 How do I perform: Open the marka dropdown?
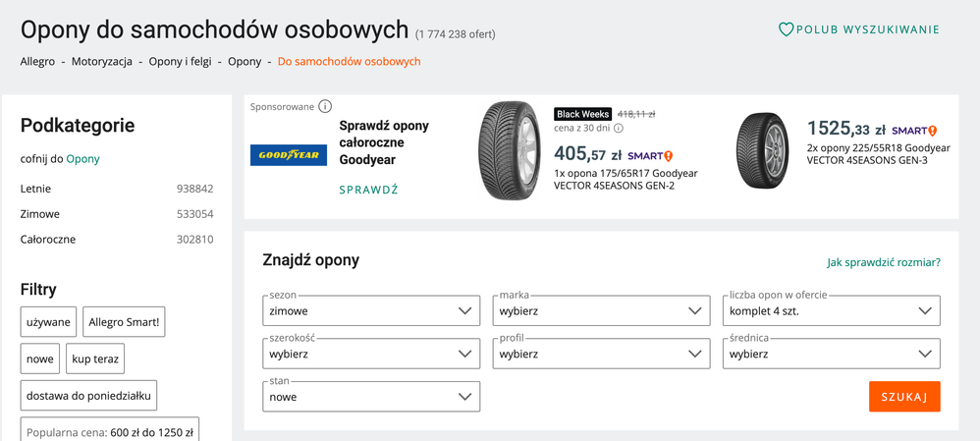(601, 311)
